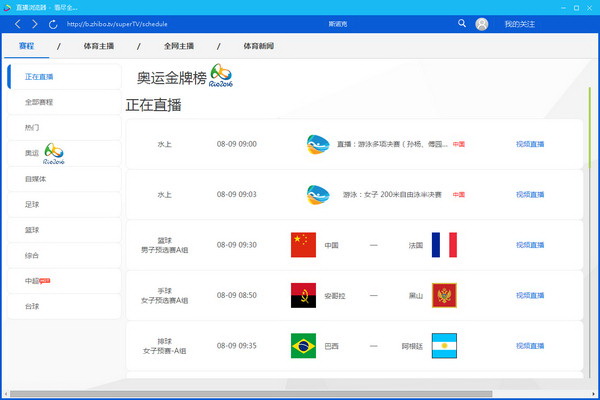
Task: Open 视频直播 for 200米自由泳 row
Action: point(530,195)
